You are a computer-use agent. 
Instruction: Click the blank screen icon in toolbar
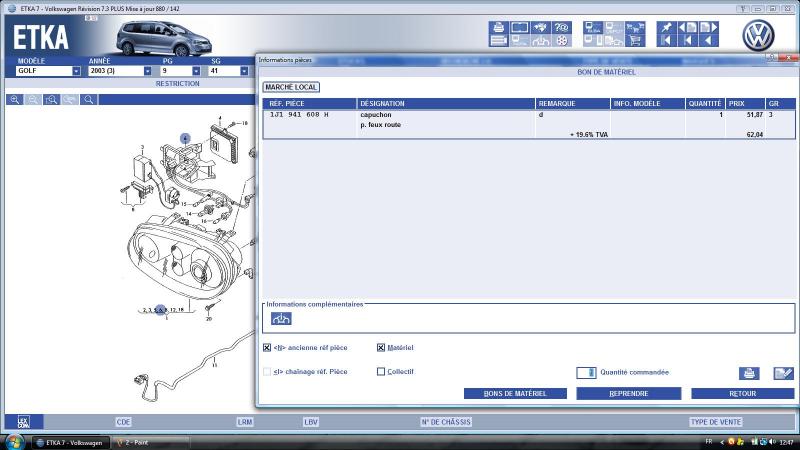519,28
